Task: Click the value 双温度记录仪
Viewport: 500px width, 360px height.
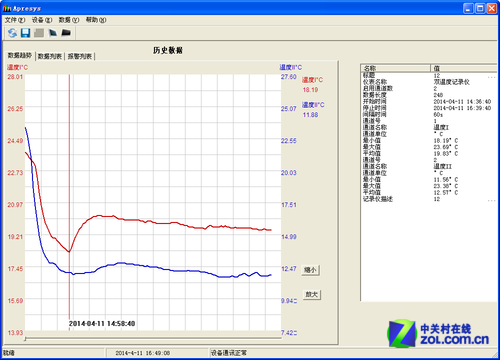Action: 451,82
